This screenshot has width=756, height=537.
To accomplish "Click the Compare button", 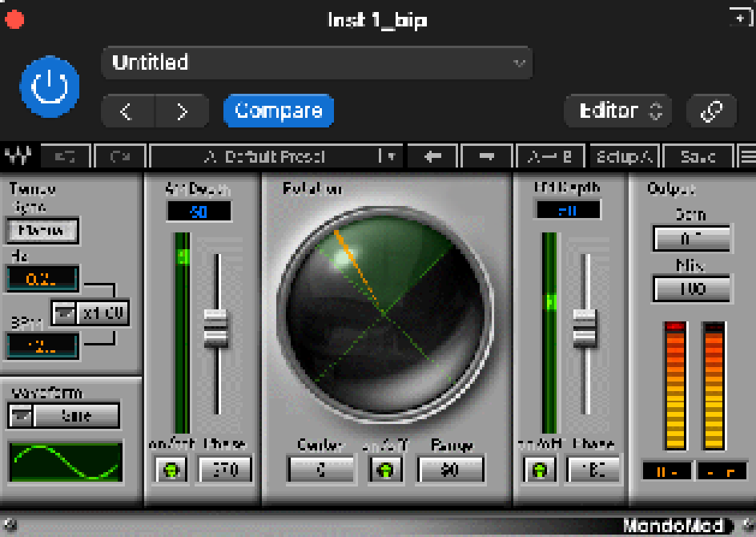I will tap(278, 111).
